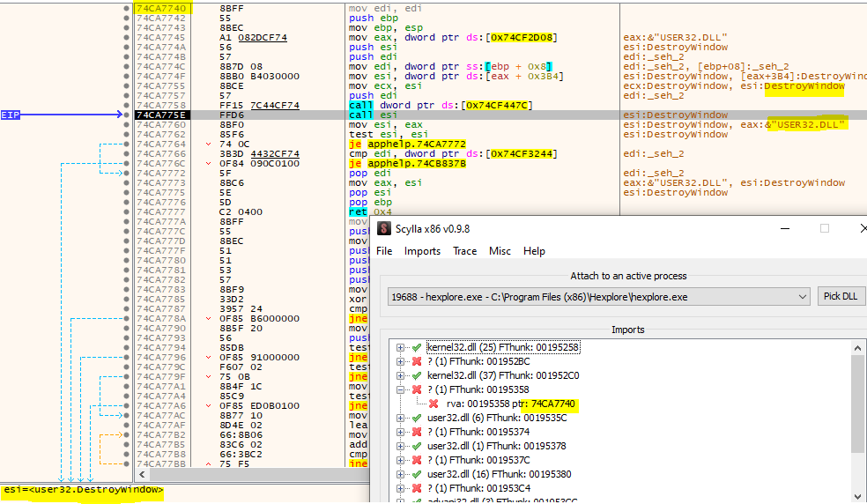867x504 pixels.
Task: Toggle breakpoint dot at address 74CA7742
Action: pyautogui.click(x=127, y=19)
